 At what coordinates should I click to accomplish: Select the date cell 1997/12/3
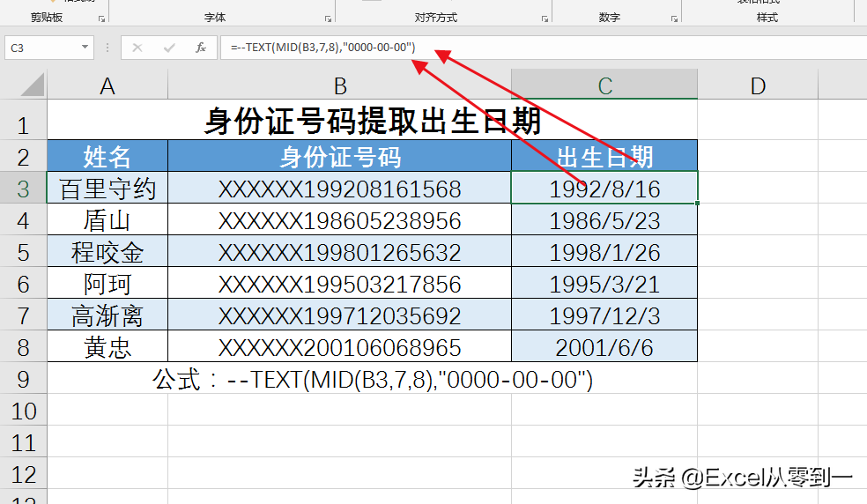coord(604,315)
